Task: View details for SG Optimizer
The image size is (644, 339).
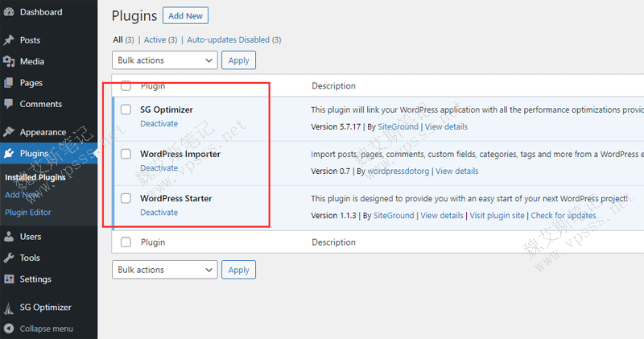Action: [x=447, y=126]
